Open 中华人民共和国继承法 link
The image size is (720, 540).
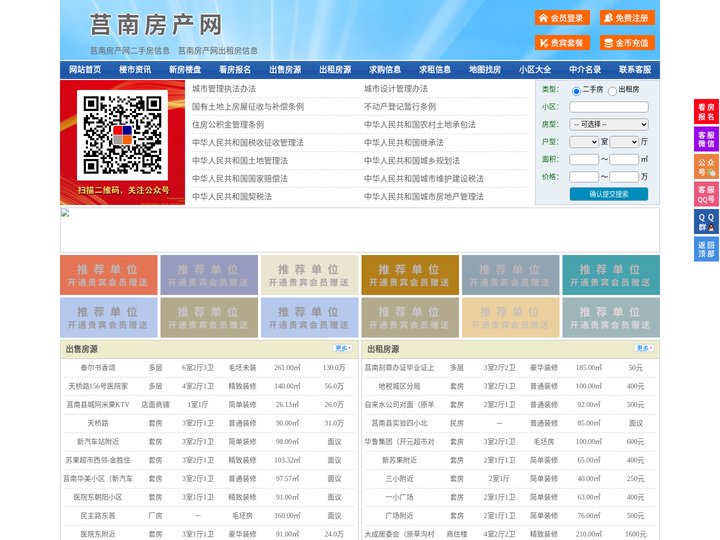click(x=404, y=142)
